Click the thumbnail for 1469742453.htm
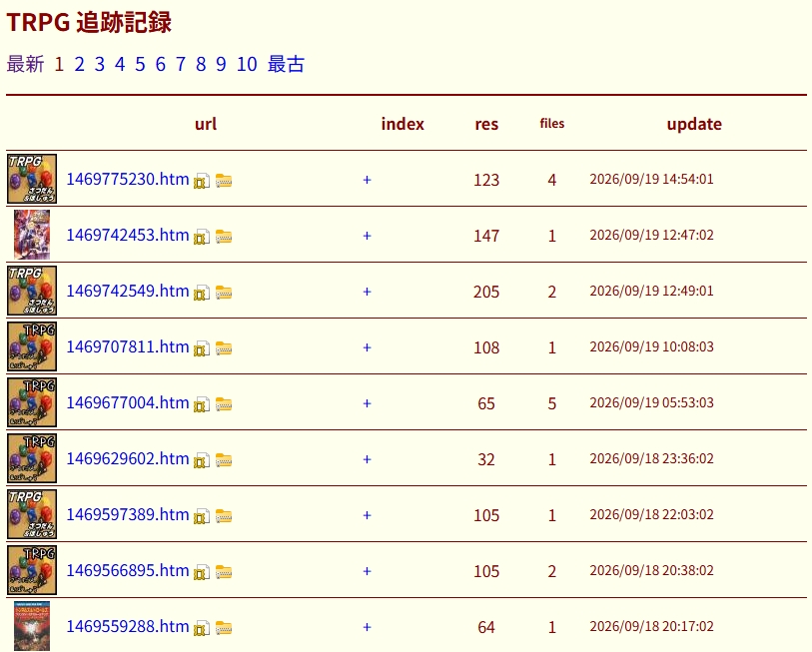 pos(32,235)
